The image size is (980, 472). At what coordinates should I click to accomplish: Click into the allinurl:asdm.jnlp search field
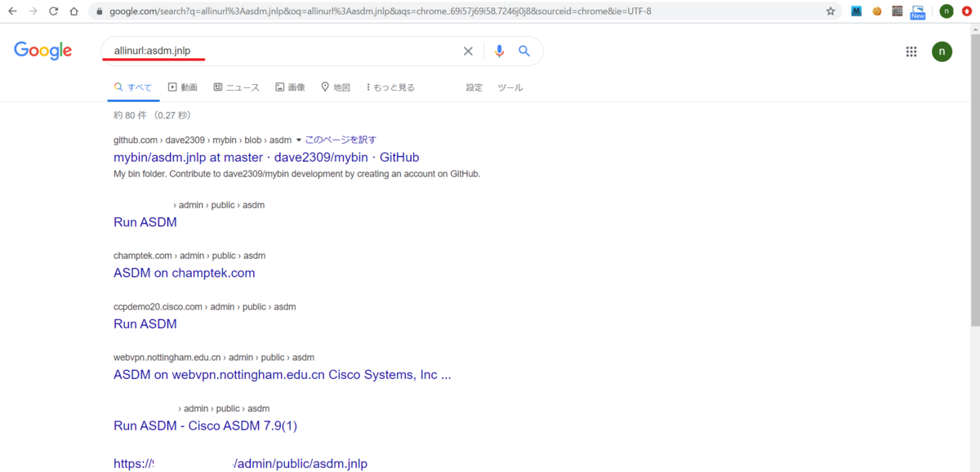pos(282,51)
